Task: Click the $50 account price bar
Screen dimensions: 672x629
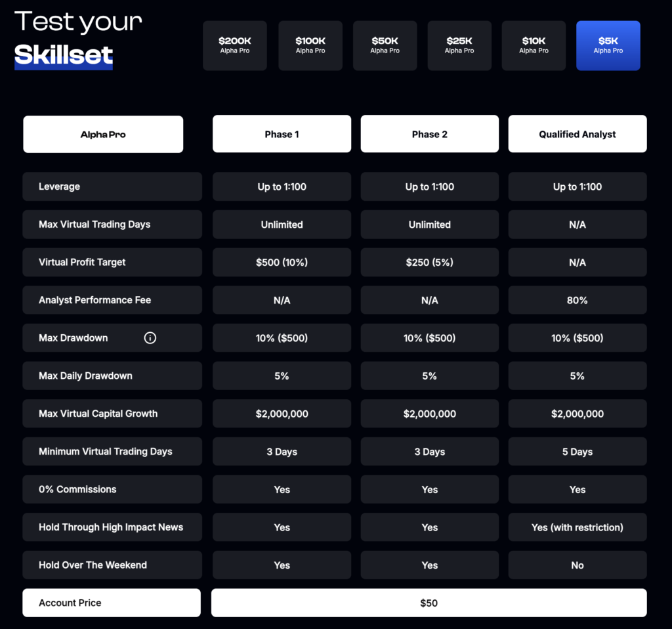Action: [429, 603]
